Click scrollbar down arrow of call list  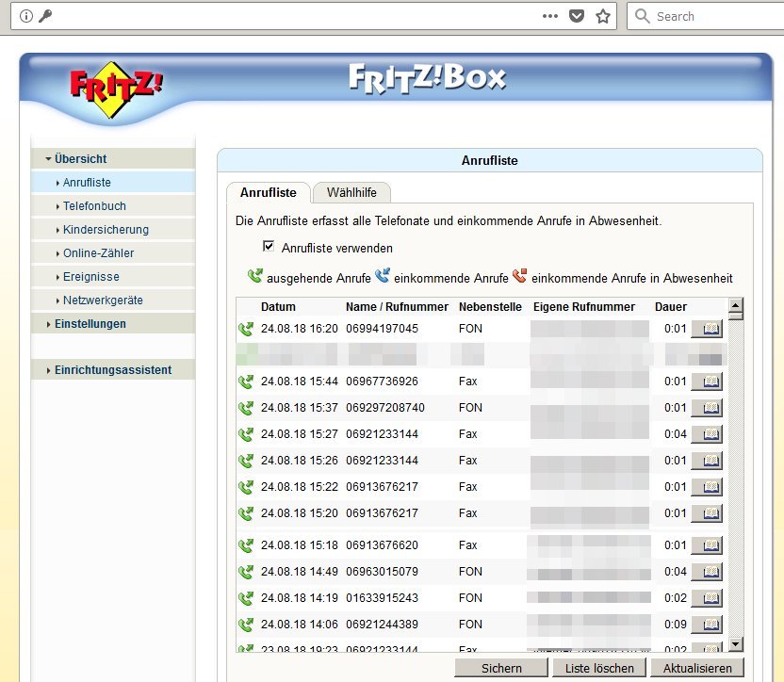tap(736, 644)
